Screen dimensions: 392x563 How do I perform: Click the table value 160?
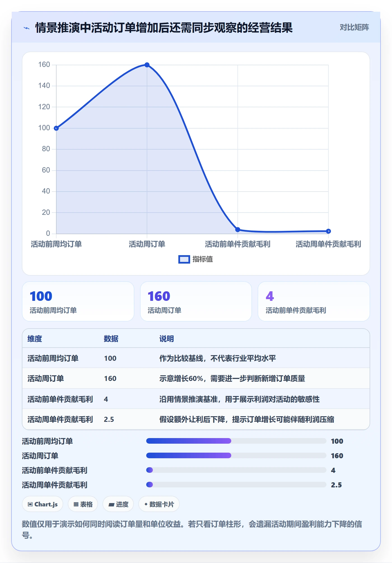pyautogui.click(x=110, y=378)
